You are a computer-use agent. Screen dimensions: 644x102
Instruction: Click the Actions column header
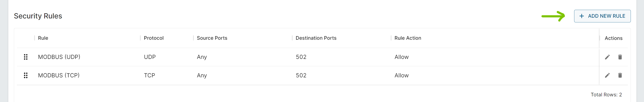pos(614,38)
